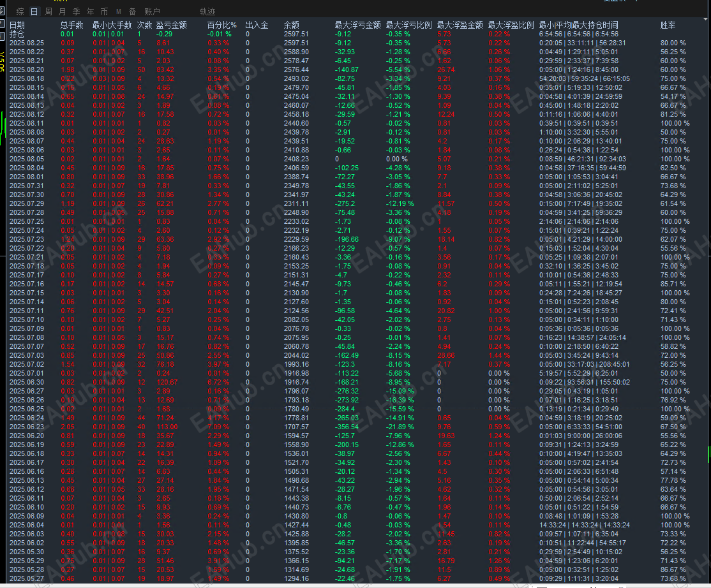This screenshot has width=711, height=588.
Task: Select the 2025.07.29 date row
Action: [27, 204]
